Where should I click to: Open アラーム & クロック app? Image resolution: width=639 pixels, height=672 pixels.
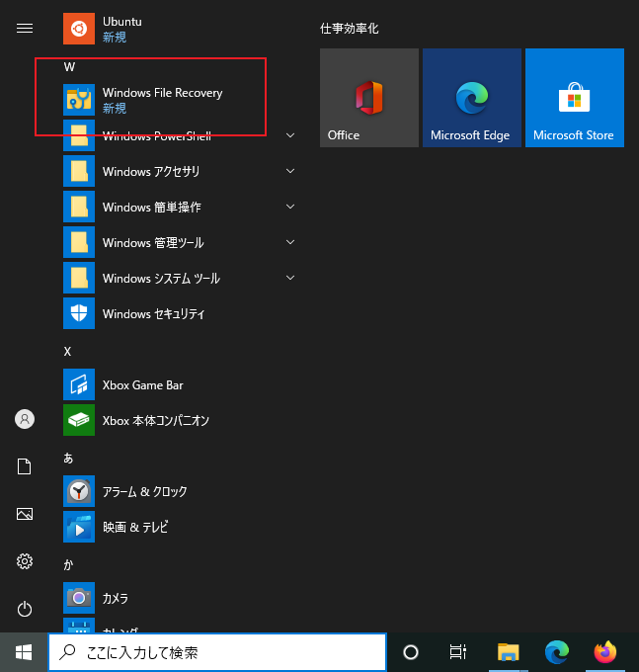[x=144, y=492]
